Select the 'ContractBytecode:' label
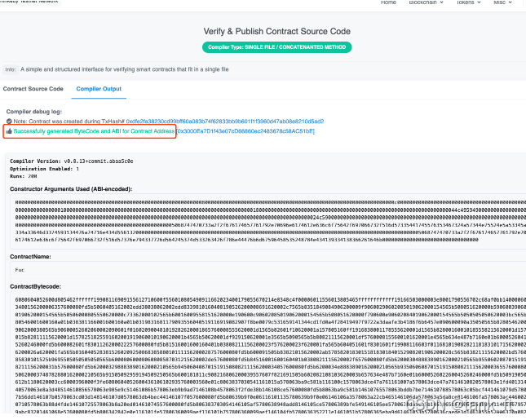 coord(36,287)
